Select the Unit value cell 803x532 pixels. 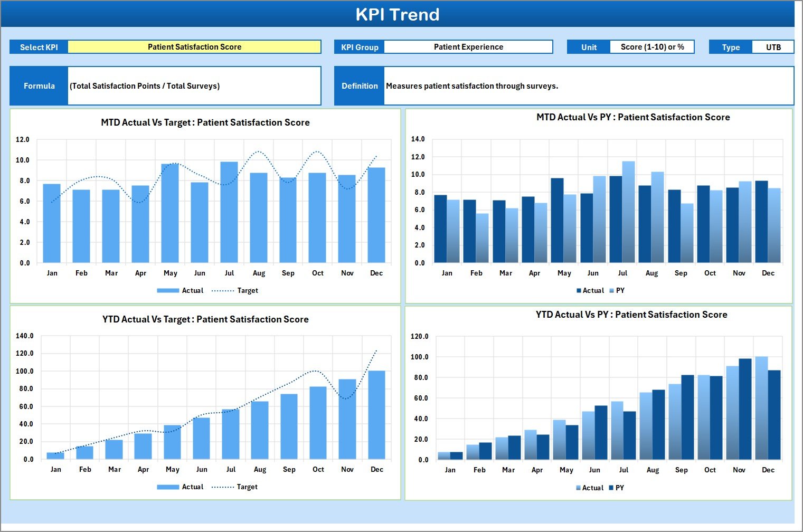click(x=652, y=47)
